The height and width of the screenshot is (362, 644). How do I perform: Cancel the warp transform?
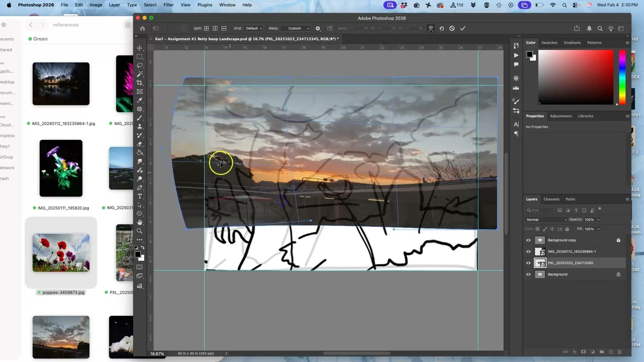click(452, 28)
